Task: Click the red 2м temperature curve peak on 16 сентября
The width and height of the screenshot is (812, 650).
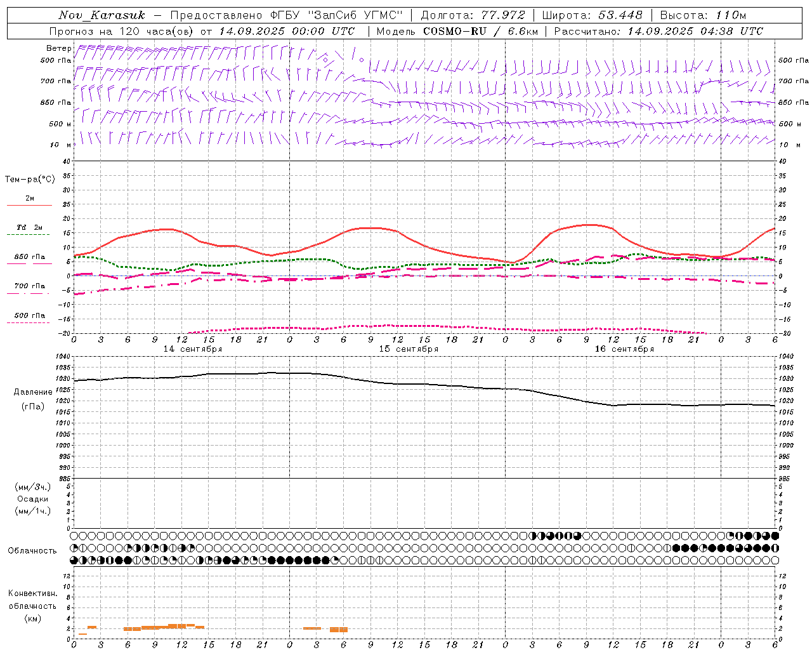Action: [x=590, y=225]
